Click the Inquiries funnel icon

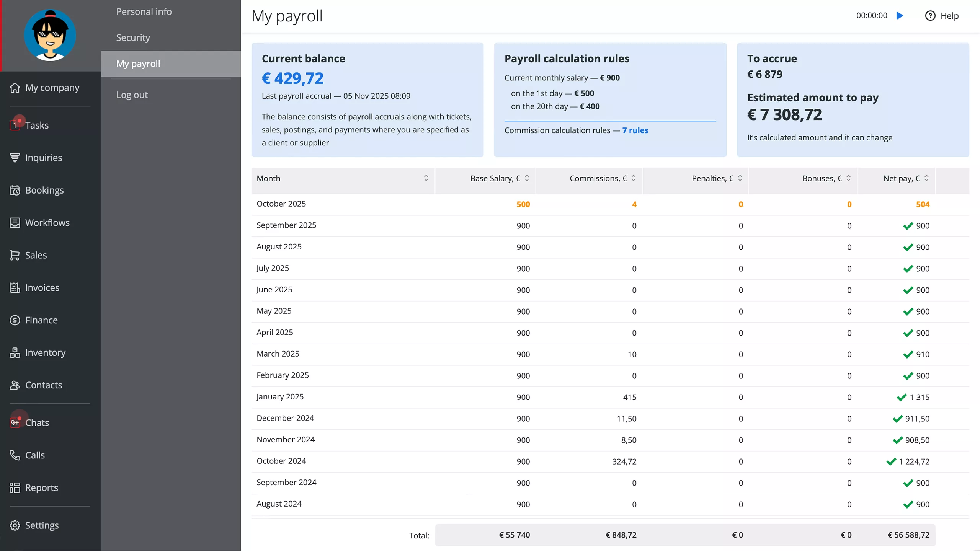15,158
